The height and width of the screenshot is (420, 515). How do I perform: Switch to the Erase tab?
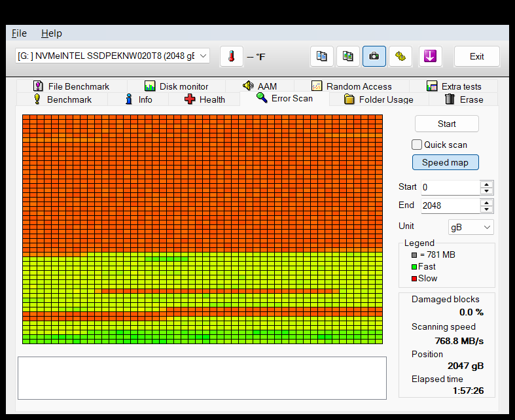point(464,99)
